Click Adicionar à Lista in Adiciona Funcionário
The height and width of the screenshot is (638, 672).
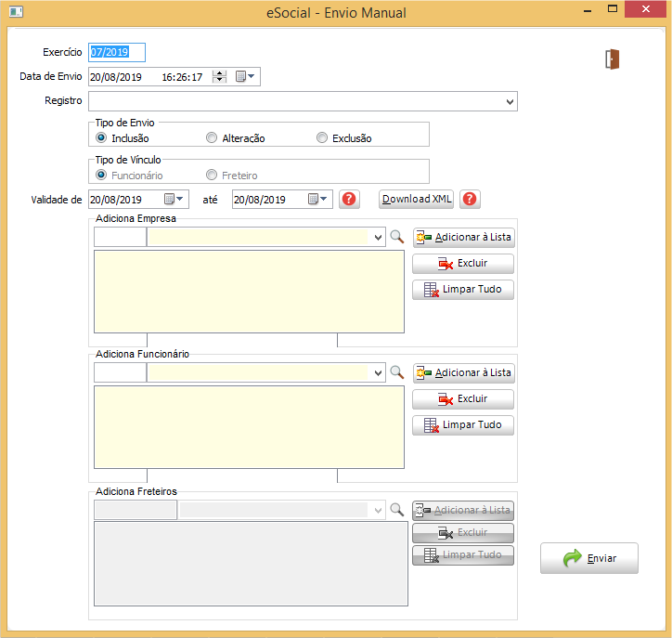pyautogui.click(x=464, y=372)
